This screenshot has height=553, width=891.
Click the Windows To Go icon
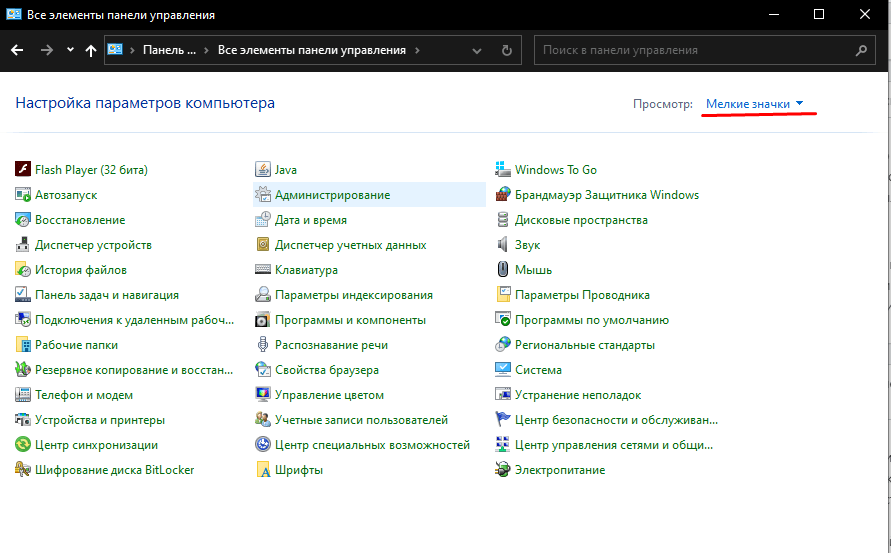(504, 170)
